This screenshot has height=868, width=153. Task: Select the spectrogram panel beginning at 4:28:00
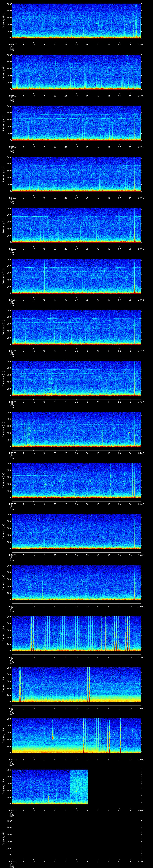(x=76, y=225)
